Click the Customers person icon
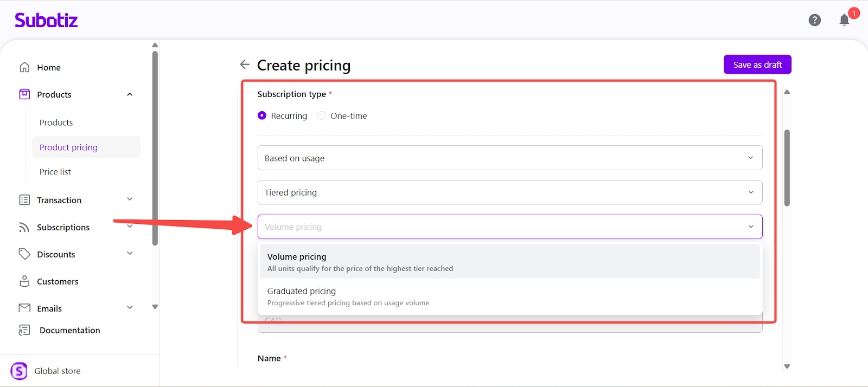 coord(24,281)
